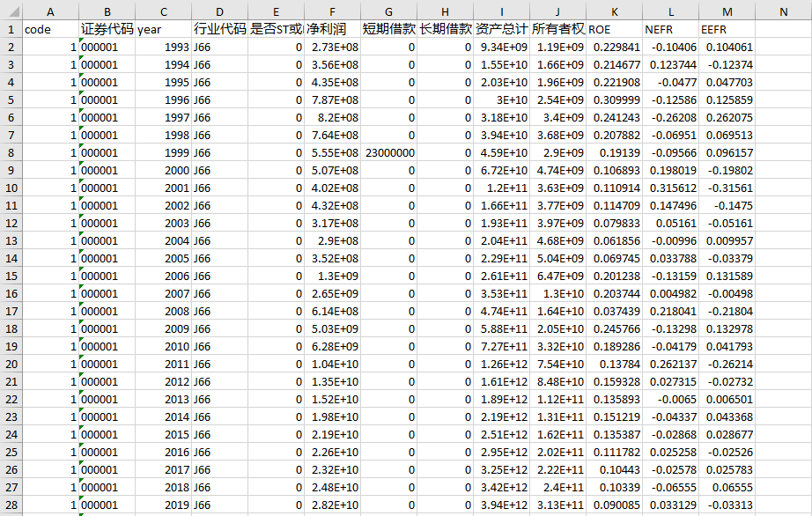This screenshot has width=812, height=516.
Task: Select NEFR cell 0.315612
Action: pyautogui.click(x=670, y=188)
